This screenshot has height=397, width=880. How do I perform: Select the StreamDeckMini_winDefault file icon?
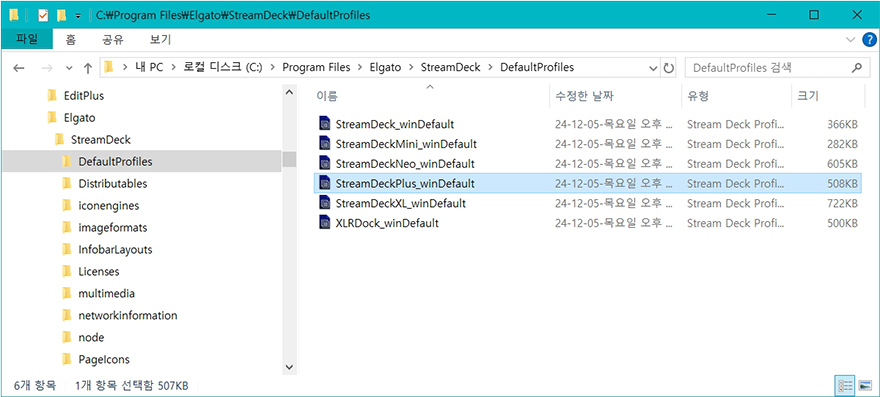tap(324, 144)
